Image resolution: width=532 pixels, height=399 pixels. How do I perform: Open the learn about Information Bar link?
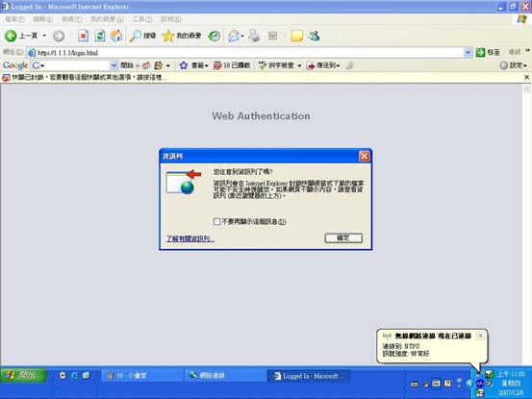point(190,238)
